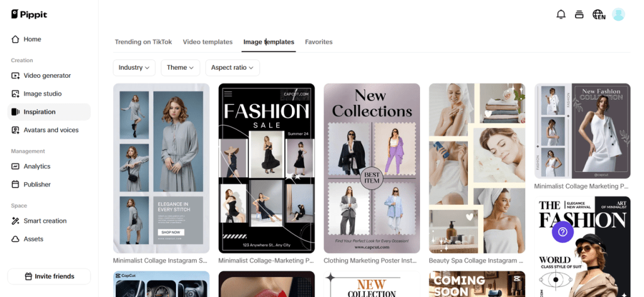Switch to the Trending on TikTok tab
The height and width of the screenshot is (297, 644).
[x=143, y=42]
